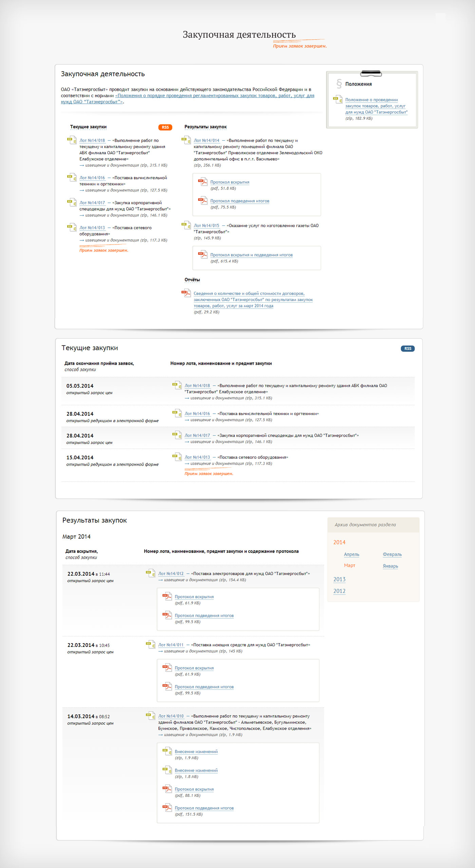
Task: Select Апрель in the document archive
Action: (351, 555)
